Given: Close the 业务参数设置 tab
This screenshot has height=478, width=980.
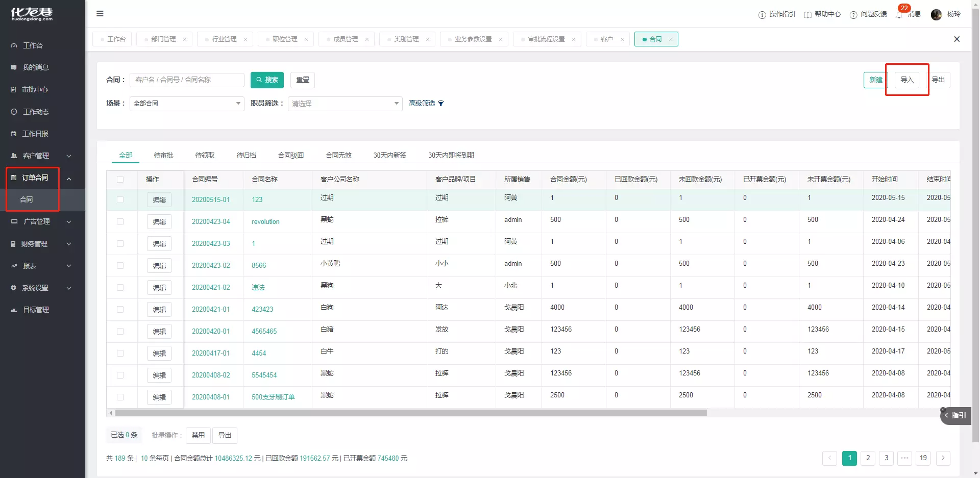Looking at the screenshot, I should pos(501,39).
